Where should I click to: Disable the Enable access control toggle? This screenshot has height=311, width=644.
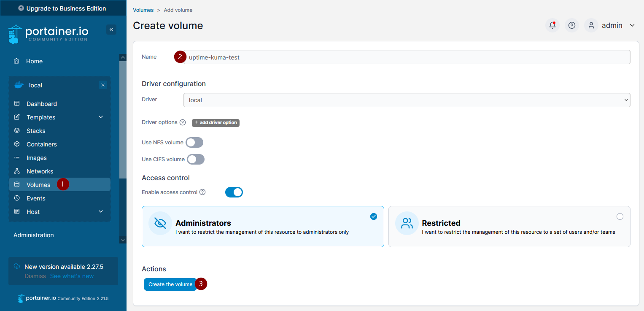pos(234,192)
